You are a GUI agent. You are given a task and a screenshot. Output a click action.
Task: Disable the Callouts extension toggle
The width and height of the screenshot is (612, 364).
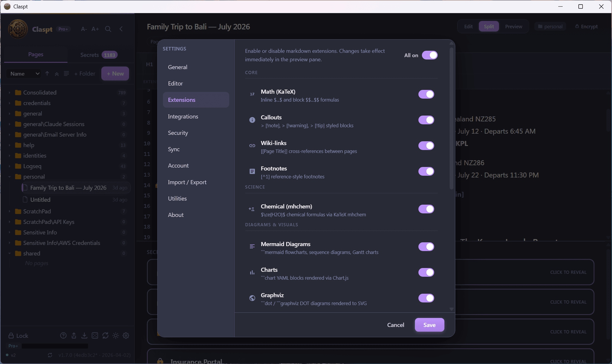coord(426,120)
